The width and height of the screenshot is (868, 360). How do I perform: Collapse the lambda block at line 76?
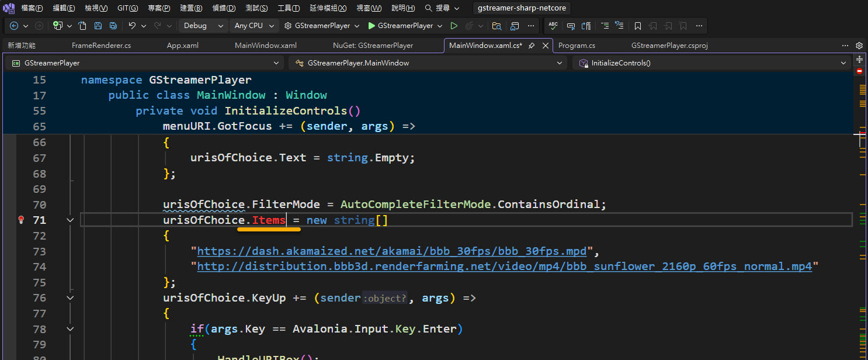point(70,297)
